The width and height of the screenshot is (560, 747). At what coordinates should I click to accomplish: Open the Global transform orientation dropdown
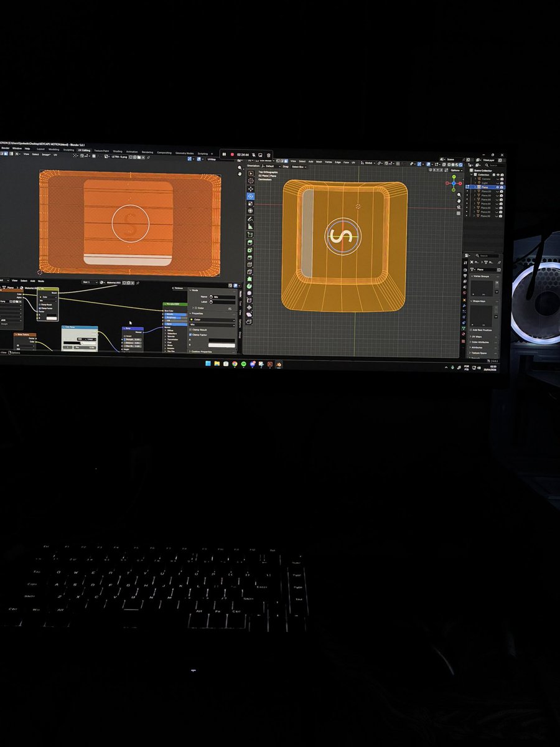(x=369, y=162)
